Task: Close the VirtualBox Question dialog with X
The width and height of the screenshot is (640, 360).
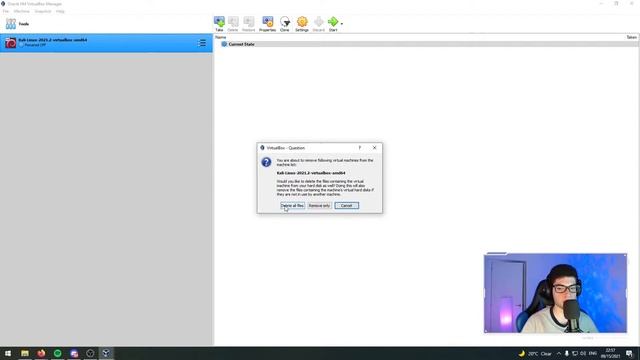Action: 374,148
